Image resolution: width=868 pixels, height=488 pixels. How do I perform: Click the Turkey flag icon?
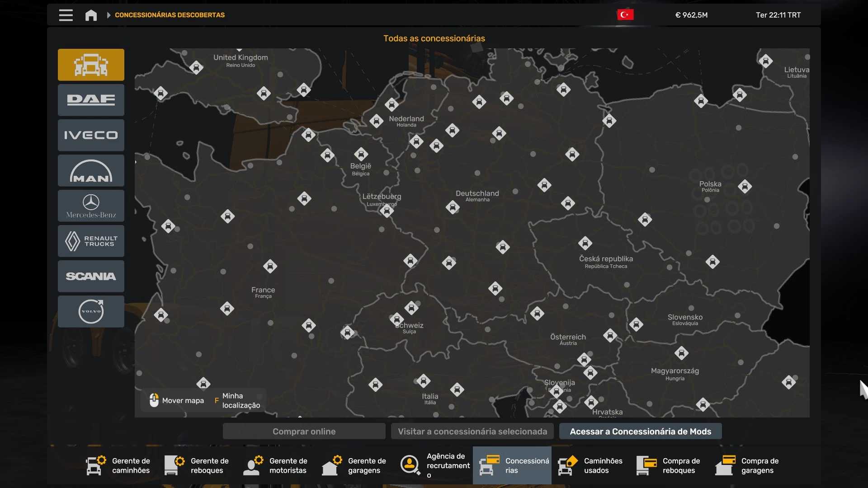click(x=625, y=15)
